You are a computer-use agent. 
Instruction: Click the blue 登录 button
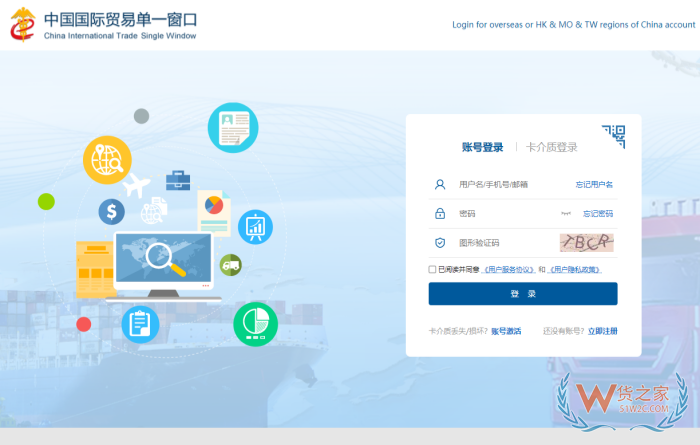click(523, 294)
